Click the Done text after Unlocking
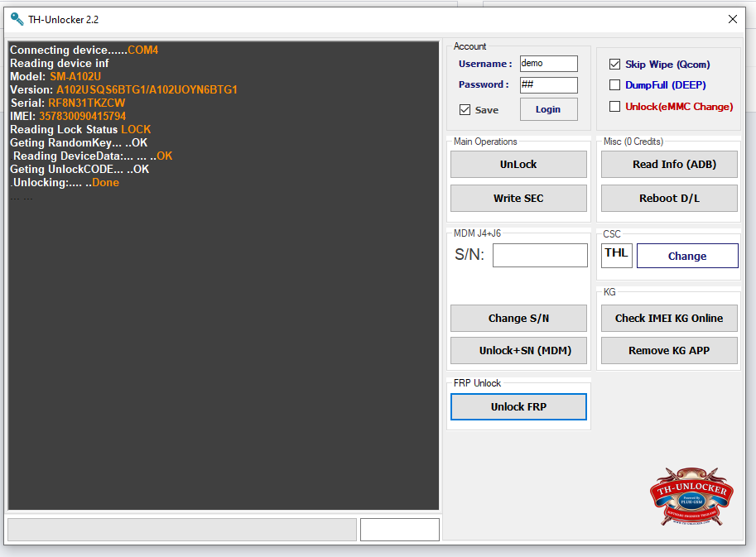Screen dimensions: 756x557 106,183
